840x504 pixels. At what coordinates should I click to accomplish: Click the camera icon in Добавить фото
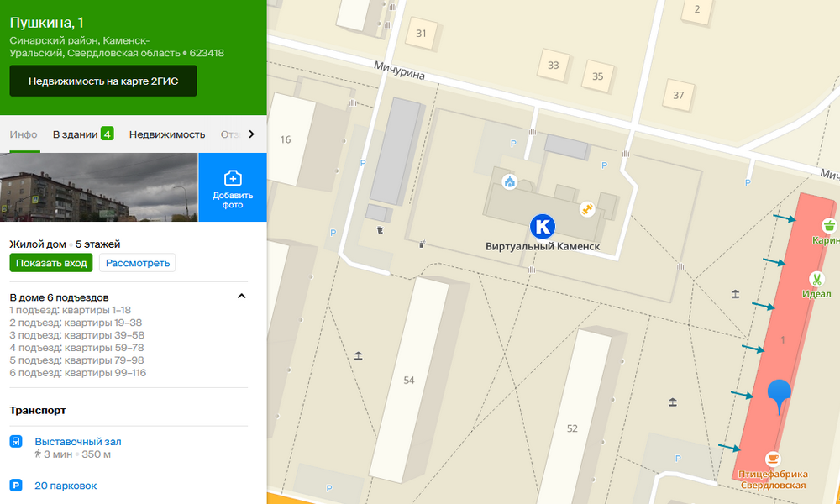click(x=233, y=178)
